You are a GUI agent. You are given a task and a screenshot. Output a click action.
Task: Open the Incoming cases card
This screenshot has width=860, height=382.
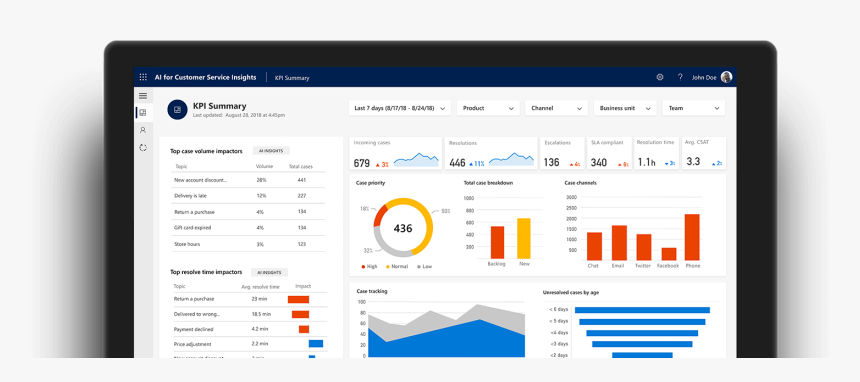click(x=395, y=153)
